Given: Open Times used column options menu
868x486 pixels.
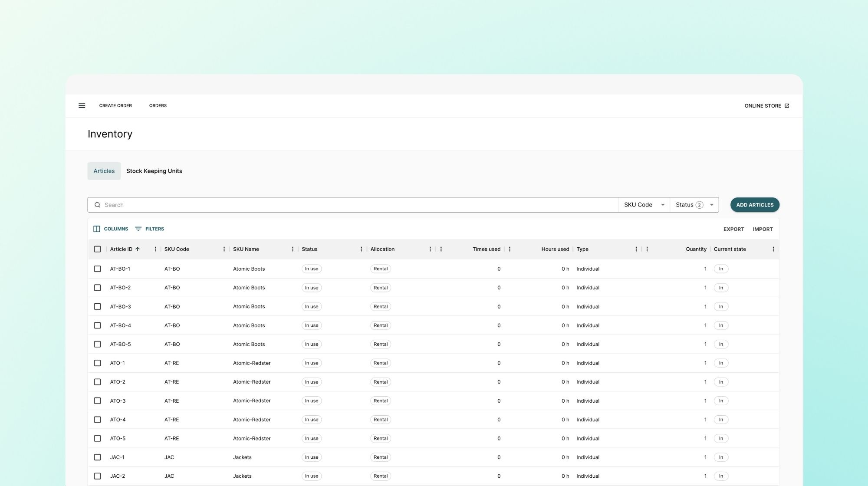Looking at the screenshot, I should click(x=510, y=249).
